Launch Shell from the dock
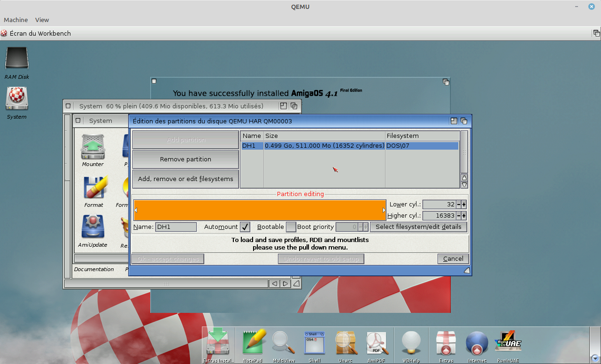The image size is (601, 364). tap(315, 343)
